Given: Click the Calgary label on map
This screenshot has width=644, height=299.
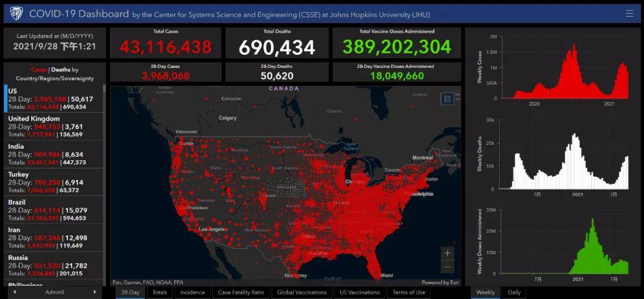Looking at the screenshot, I should pos(228,118).
